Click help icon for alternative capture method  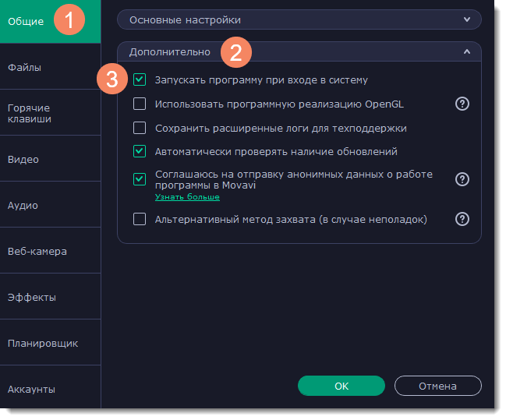pos(462,220)
